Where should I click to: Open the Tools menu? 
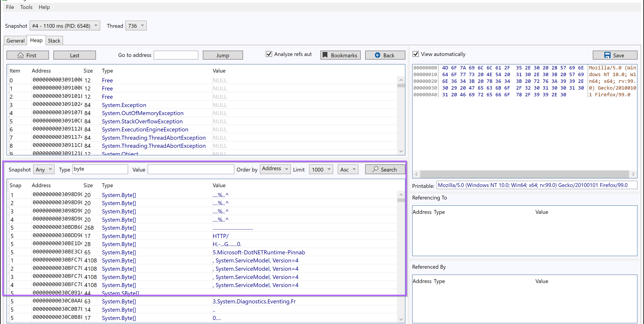[x=26, y=7]
